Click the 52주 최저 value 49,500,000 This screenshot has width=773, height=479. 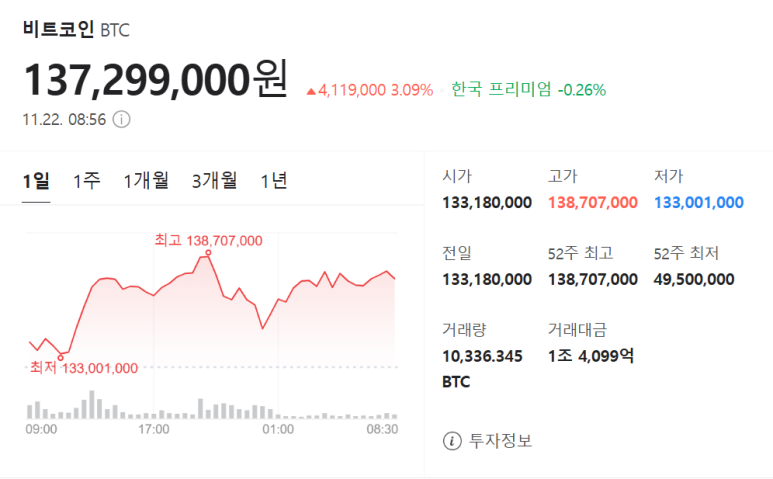[x=694, y=279]
